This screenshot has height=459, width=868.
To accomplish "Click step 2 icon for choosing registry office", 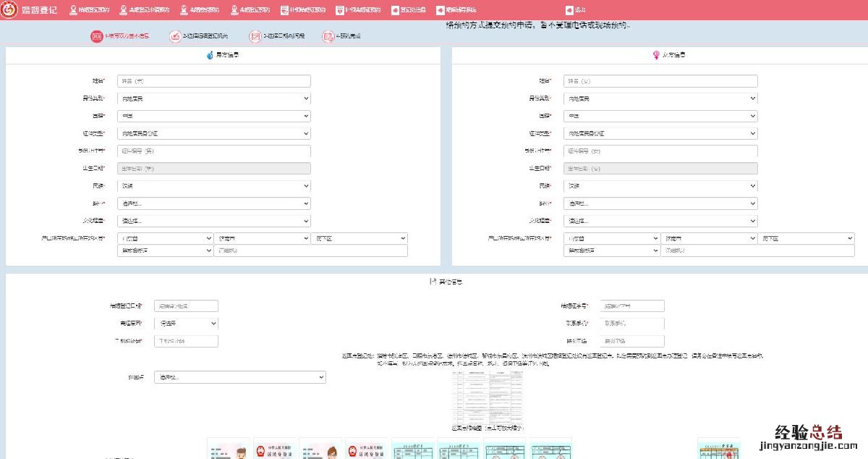I will click(175, 36).
